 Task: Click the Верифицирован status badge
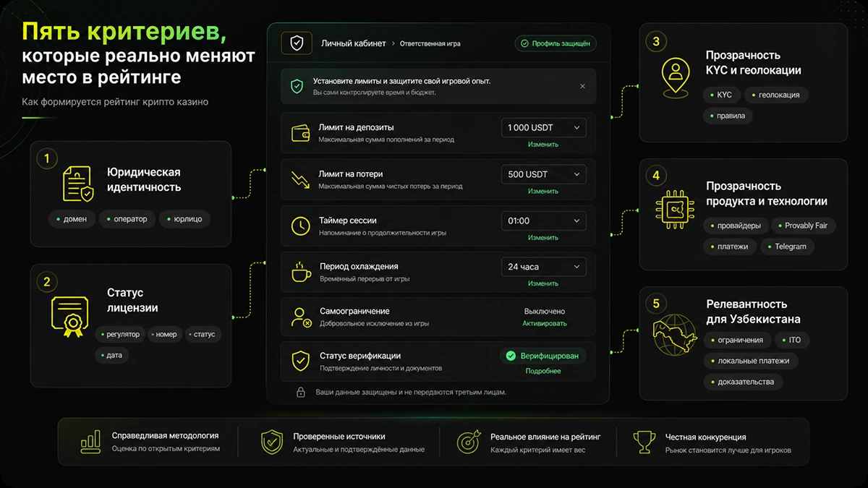coord(543,356)
